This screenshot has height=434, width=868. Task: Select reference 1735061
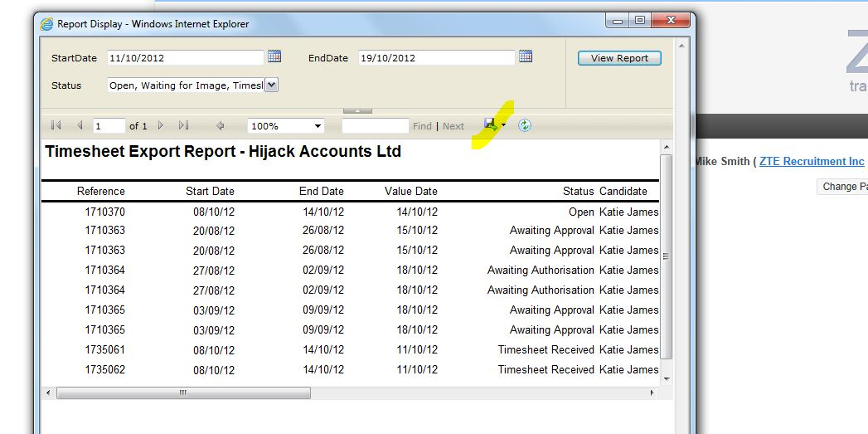(104, 349)
